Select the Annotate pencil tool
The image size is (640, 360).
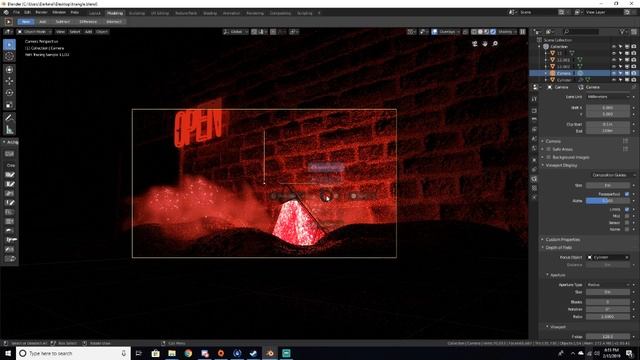tap(9, 118)
